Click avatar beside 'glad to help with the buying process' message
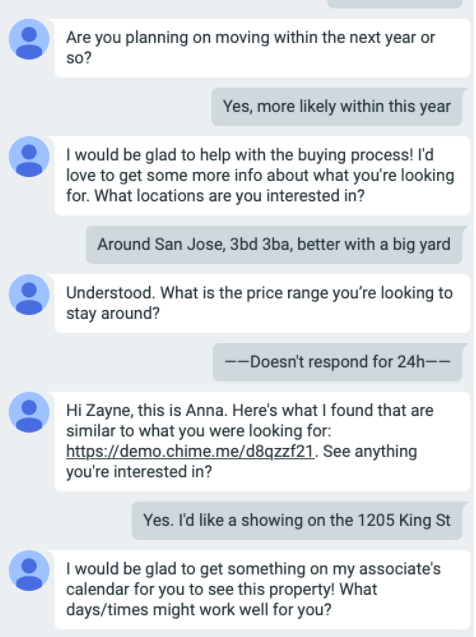The height and width of the screenshot is (637, 476). click(29, 156)
